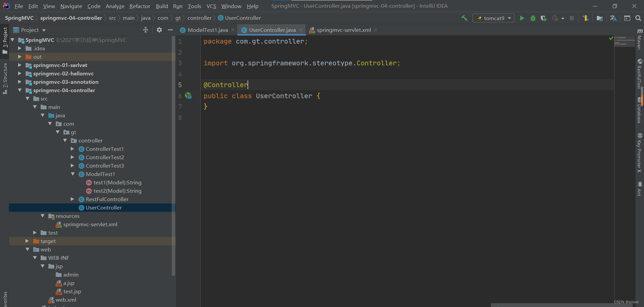Hide the Project tool window
644x307 pixels.
[x=170, y=30]
